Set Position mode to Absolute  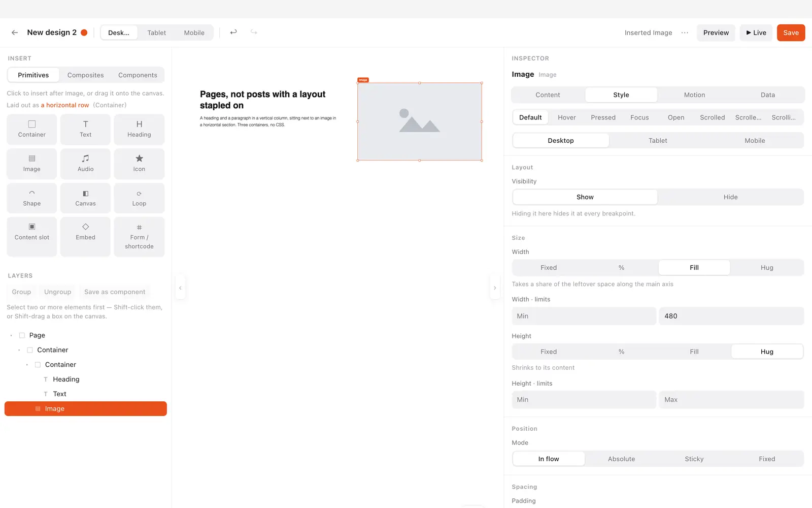[x=621, y=459]
